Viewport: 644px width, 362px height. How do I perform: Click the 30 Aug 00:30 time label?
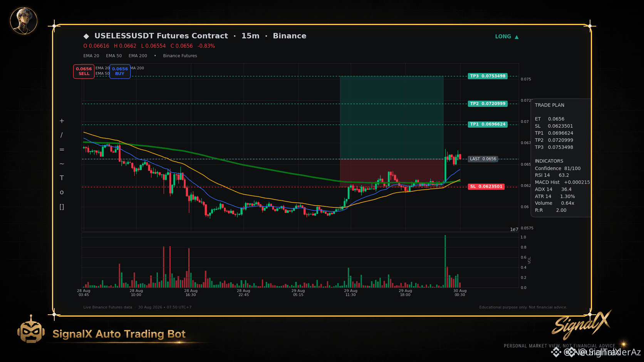[x=460, y=293]
